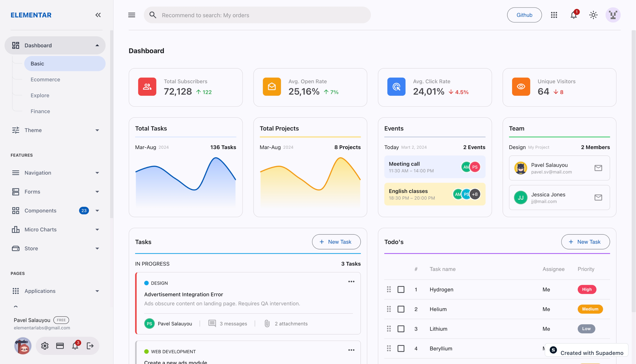This screenshot has height=364, width=636.
Task: Click mail icon for Jessica Jones
Action: (x=598, y=197)
